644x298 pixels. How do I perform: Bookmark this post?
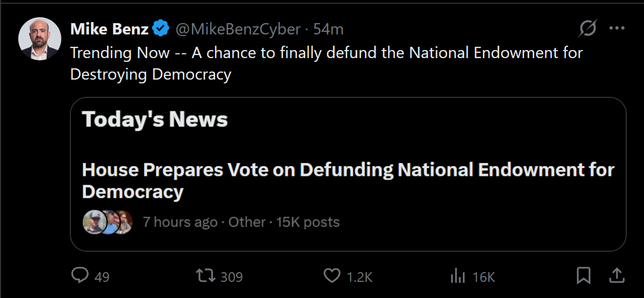coord(583,275)
